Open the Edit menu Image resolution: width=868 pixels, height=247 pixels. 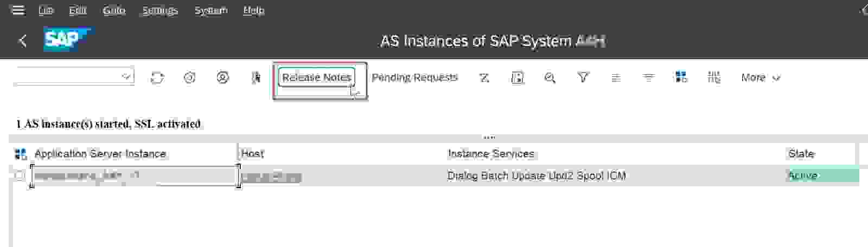78,10
